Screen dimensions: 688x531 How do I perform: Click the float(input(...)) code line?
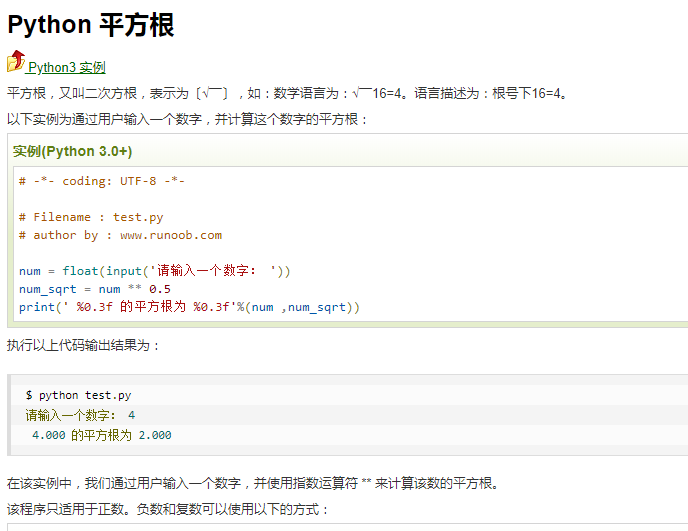point(154,271)
